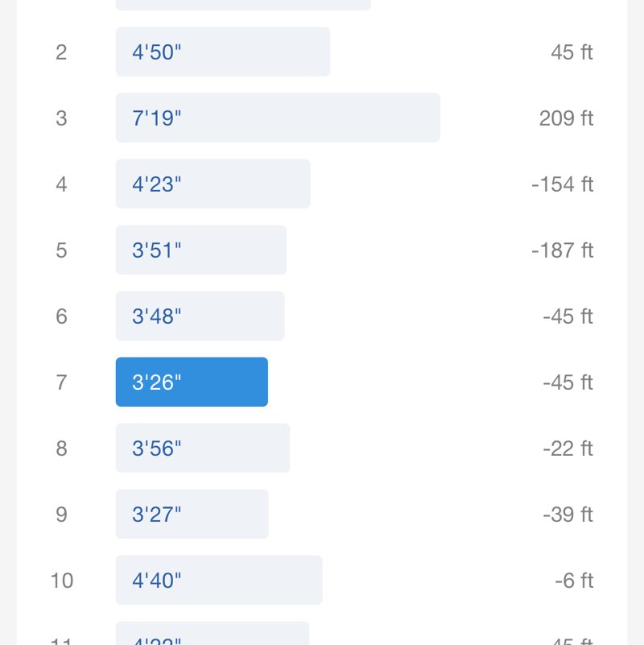This screenshot has height=645, width=644.
Task: Pick the 3'27" split bar
Action: coord(192,515)
